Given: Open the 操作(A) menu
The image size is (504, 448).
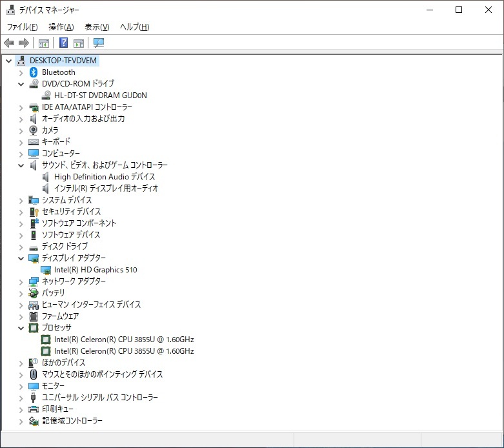Looking at the screenshot, I should tap(61, 27).
